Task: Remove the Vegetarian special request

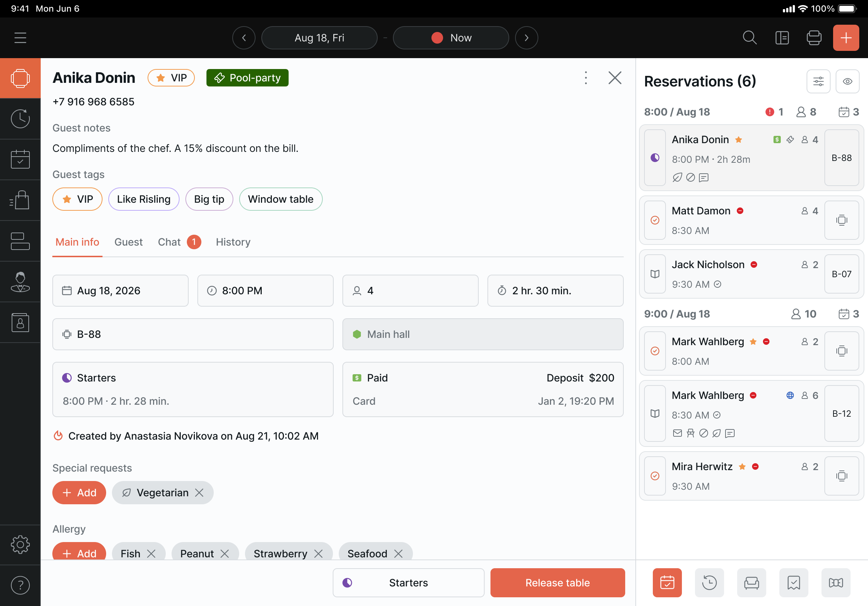Action: pos(199,493)
